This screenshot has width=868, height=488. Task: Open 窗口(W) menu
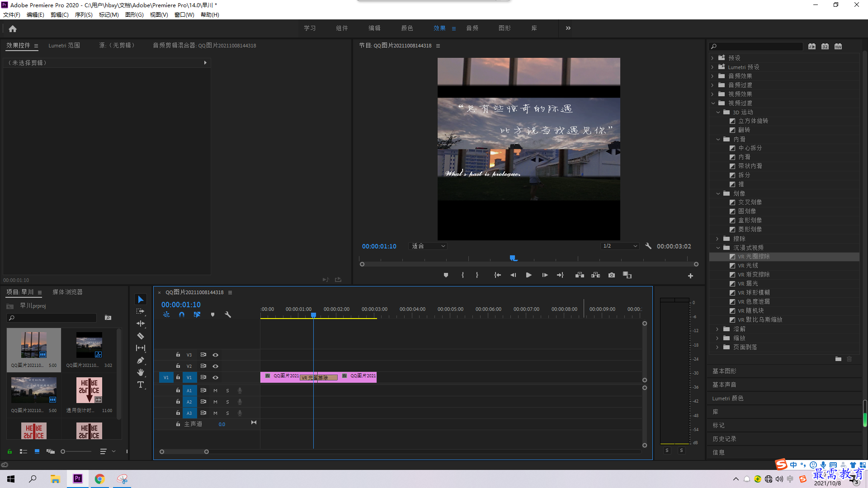coord(184,14)
